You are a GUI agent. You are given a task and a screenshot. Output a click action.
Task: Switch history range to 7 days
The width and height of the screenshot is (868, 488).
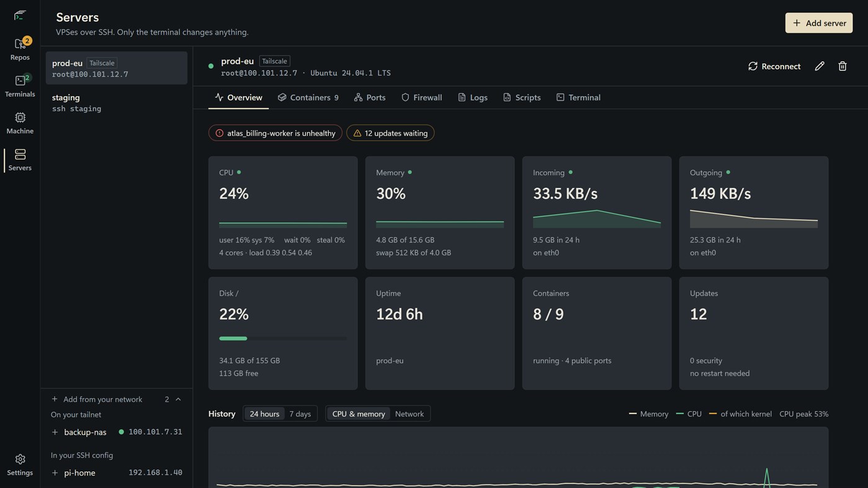click(x=300, y=414)
